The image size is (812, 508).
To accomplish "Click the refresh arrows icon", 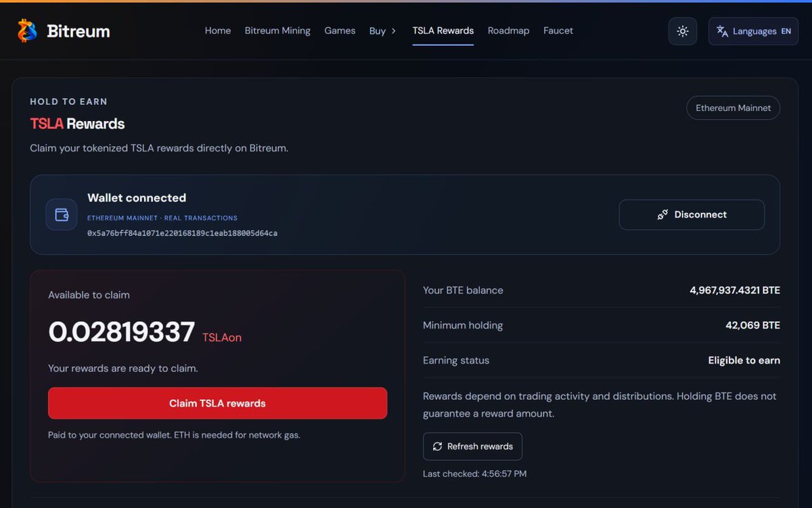I will coord(437,446).
